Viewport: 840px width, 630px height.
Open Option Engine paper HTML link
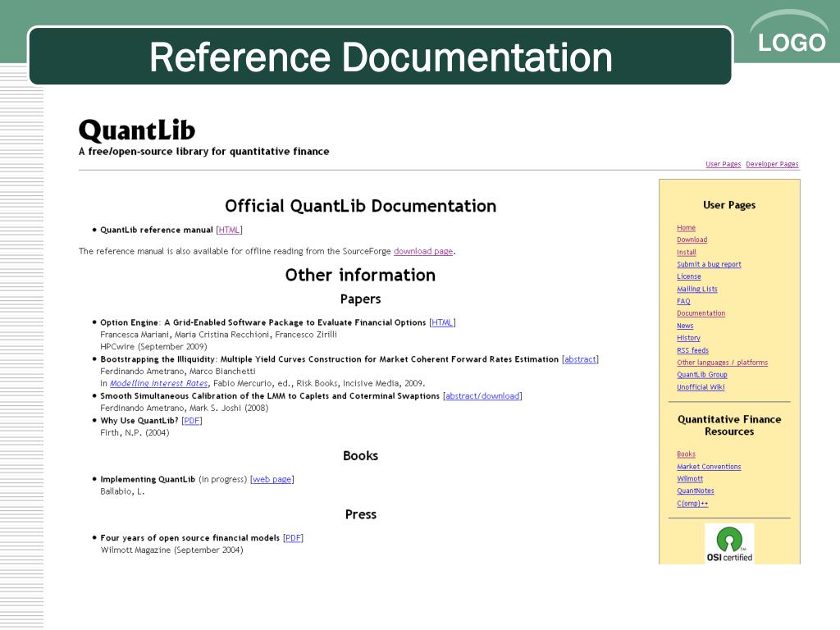(442, 322)
